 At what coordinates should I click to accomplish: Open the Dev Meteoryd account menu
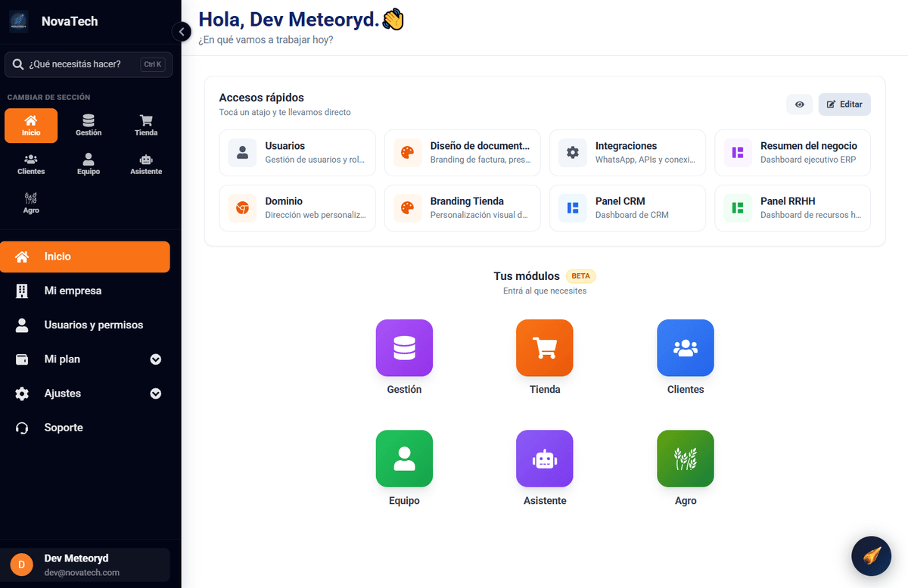click(85, 565)
